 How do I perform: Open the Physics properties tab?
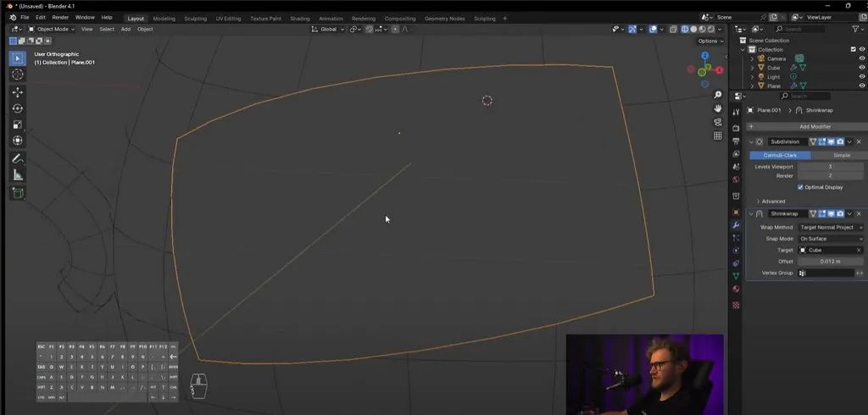736,251
